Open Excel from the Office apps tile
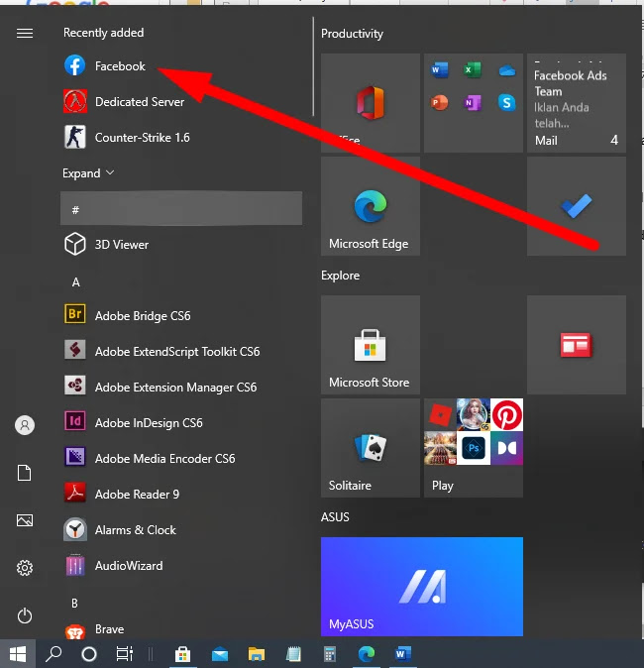The image size is (644, 668). point(473,69)
